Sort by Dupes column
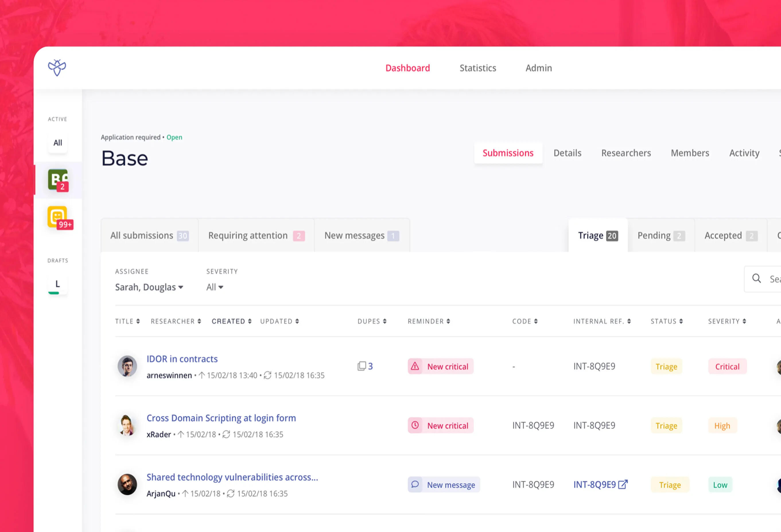This screenshot has width=781, height=532. click(x=372, y=321)
